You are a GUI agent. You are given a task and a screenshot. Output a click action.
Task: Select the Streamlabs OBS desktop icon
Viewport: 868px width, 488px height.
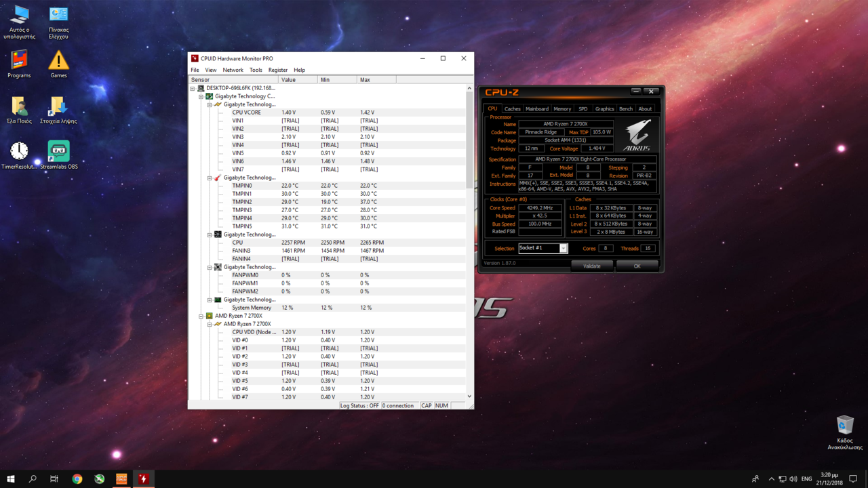(x=58, y=155)
